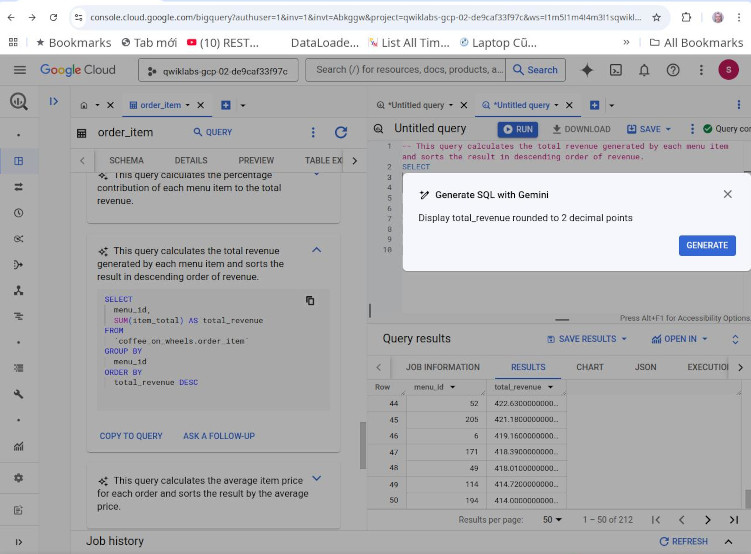Switch to the SCHEMA tab
The image size is (751, 554).
click(126, 160)
